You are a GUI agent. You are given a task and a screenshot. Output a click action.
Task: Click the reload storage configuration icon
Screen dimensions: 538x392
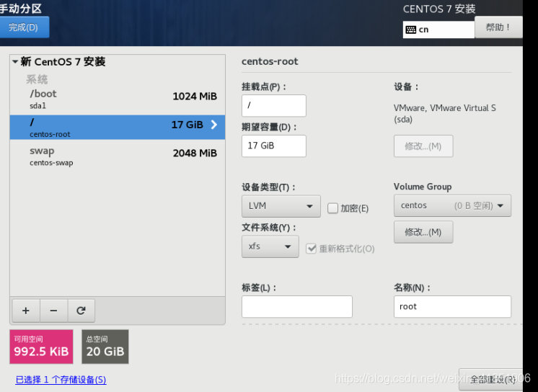coord(81,311)
